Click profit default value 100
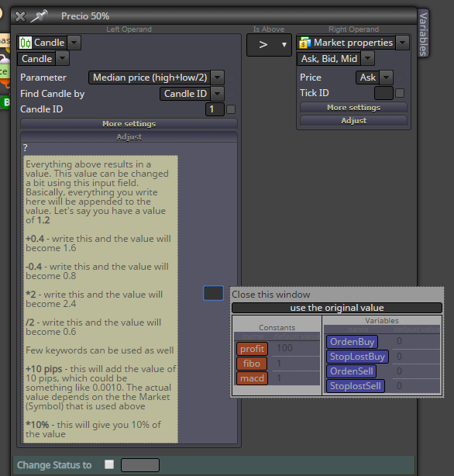The image size is (454, 476). tap(284, 348)
